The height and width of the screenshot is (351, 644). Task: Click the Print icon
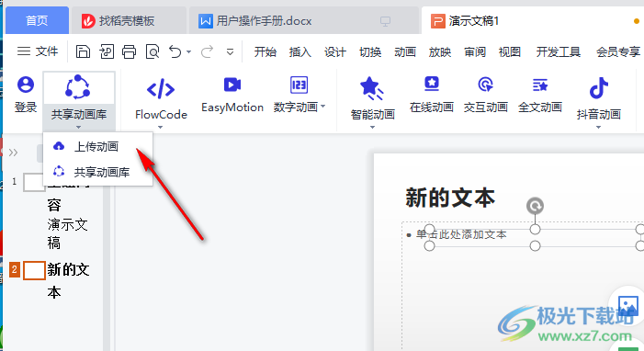pyautogui.click(x=129, y=51)
